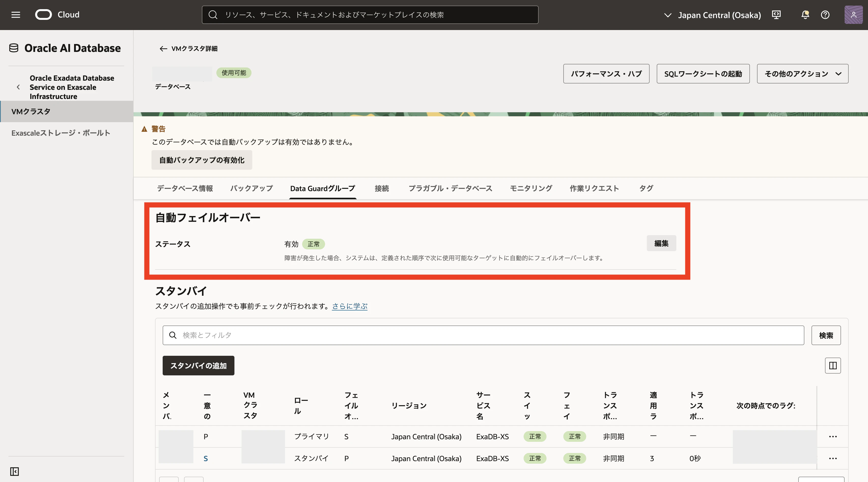Viewport: 868px width, 482px height.
Task: Open the actions menu for the スタンバイ row
Action: pyautogui.click(x=833, y=458)
